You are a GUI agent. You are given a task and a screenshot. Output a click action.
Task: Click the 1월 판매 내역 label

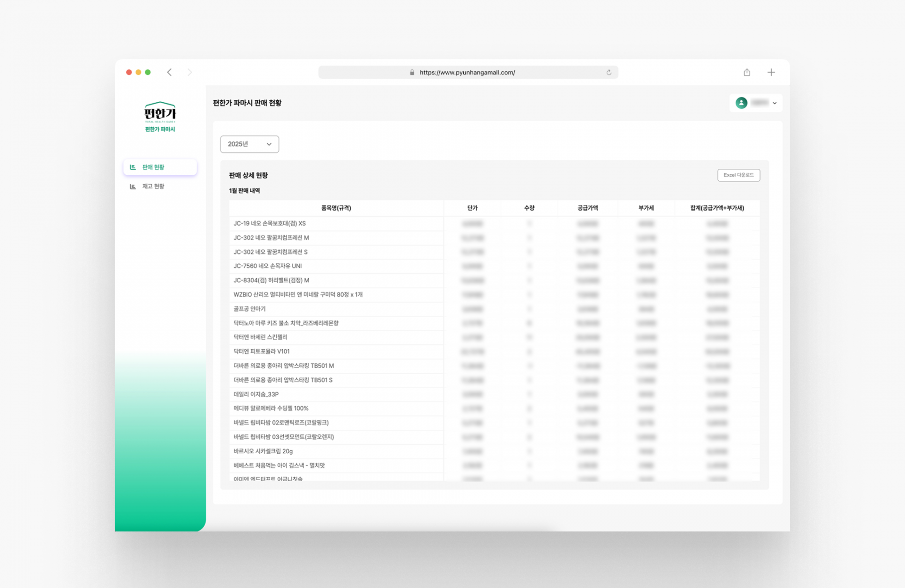point(244,191)
